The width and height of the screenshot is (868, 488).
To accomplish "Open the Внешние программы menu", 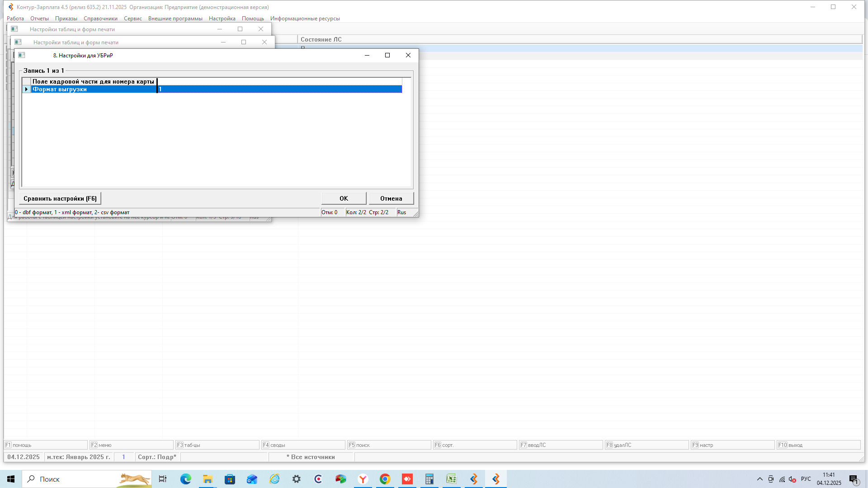I will [175, 19].
